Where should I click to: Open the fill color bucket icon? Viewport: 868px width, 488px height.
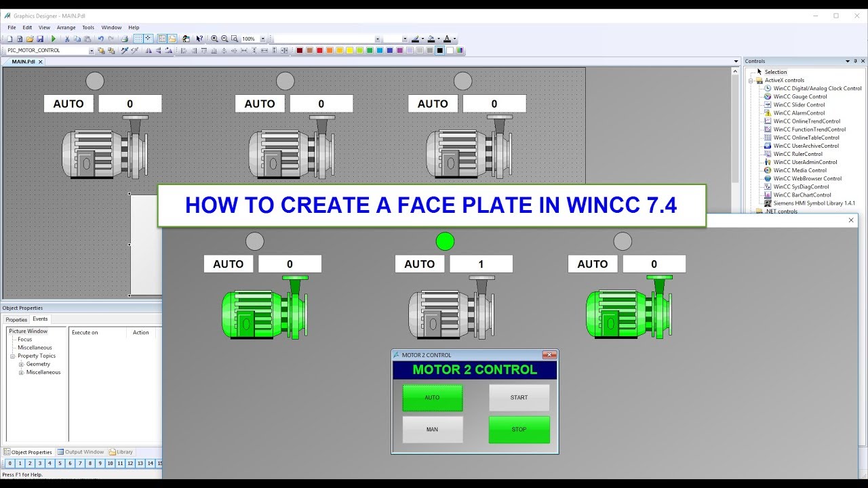[x=431, y=39]
